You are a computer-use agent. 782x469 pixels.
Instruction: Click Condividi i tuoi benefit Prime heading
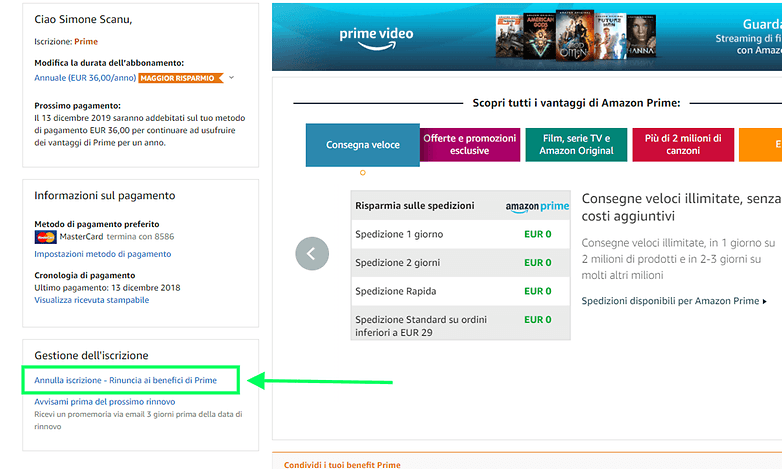342,465
